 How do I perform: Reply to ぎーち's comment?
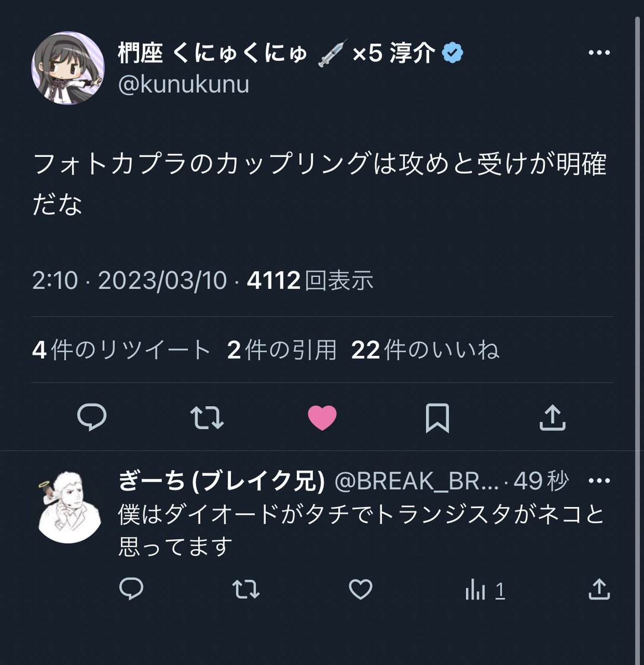click(131, 590)
